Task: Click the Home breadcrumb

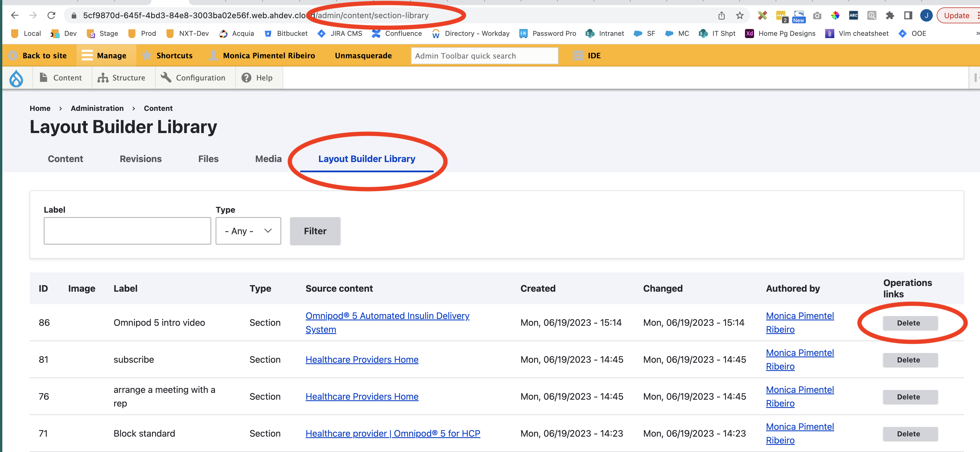Action: [40, 108]
